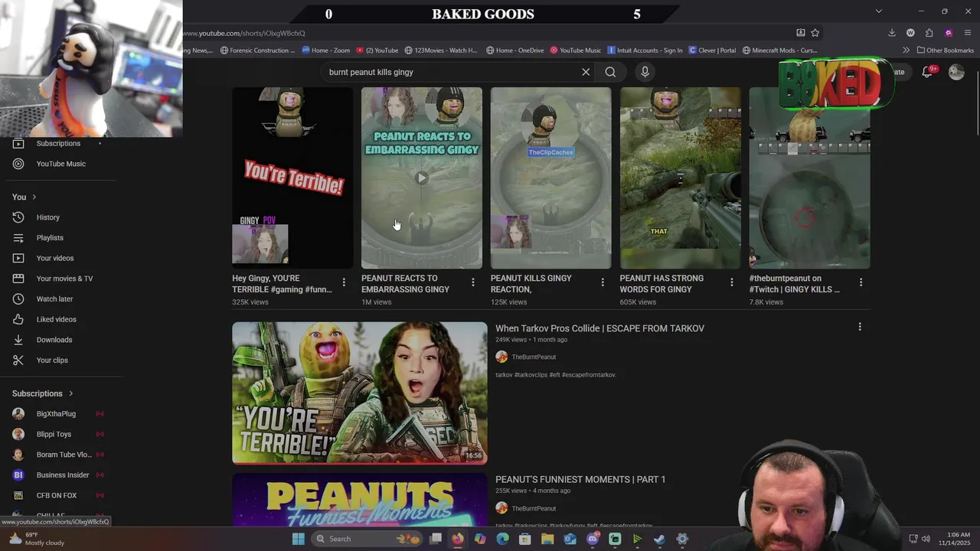Open Other Bookmarks folder
This screenshot has height=551, width=980.
[x=946, y=51]
